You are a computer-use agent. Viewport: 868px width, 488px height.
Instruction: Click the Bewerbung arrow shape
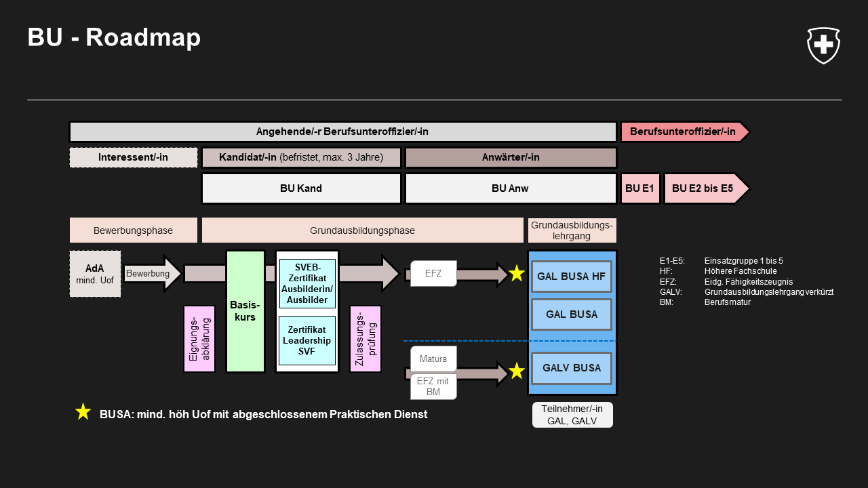pyautogui.click(x=152, y=274)
